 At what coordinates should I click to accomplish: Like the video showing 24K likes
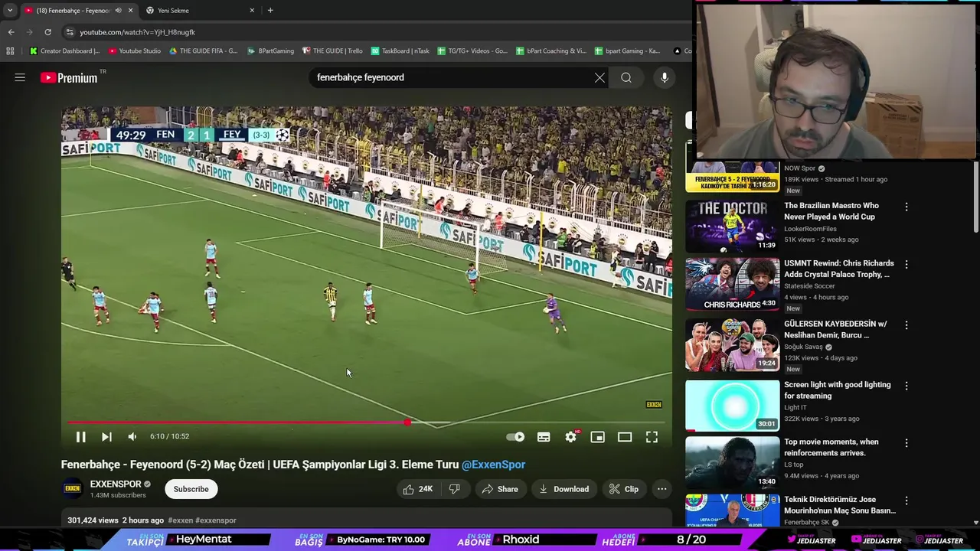418,489
